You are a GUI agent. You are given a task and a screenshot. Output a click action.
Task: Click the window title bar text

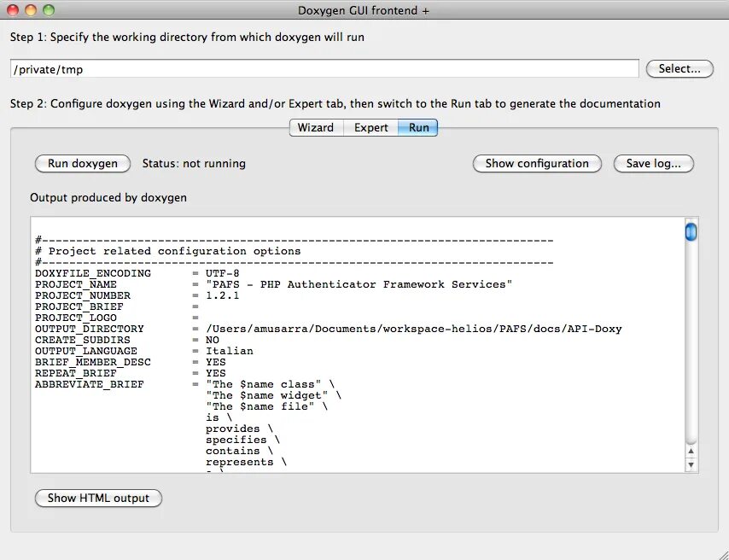click(364, 10)
